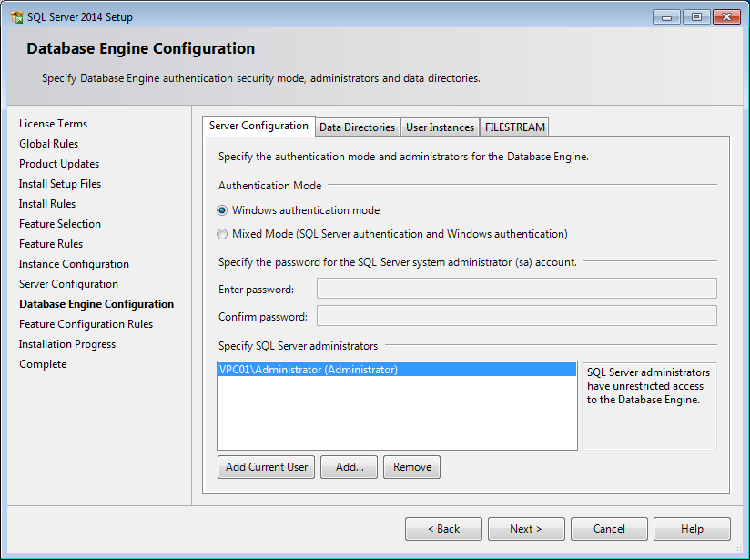Cancel the SQL Server setup
The width and height of the screenshot is (750, 560).
click(x=609, y=529)
